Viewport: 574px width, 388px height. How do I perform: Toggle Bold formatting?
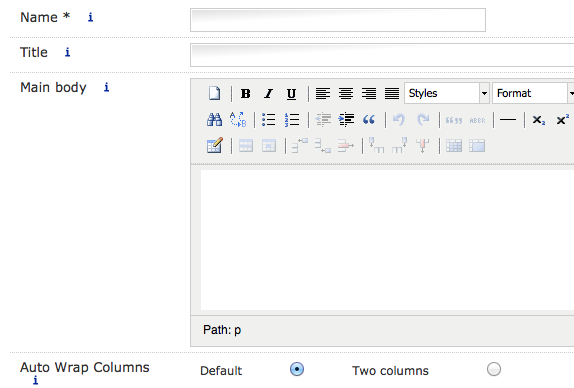(x=246, y=94)
